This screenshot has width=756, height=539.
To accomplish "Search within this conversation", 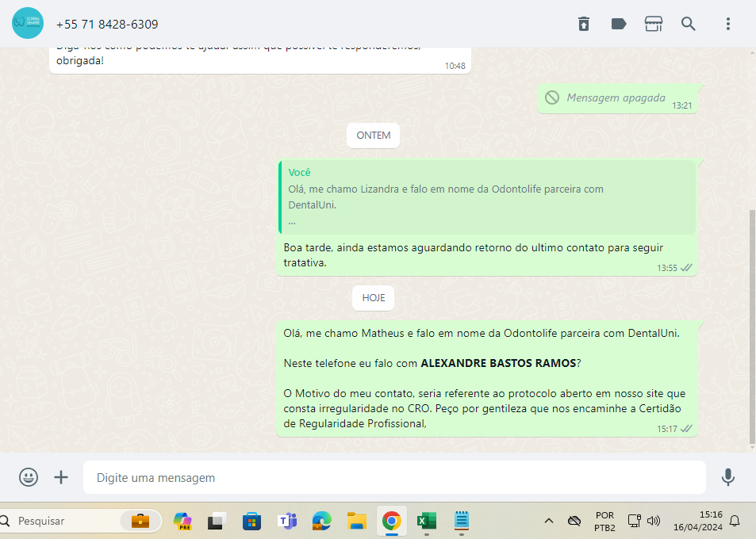I will pos(688,24).
